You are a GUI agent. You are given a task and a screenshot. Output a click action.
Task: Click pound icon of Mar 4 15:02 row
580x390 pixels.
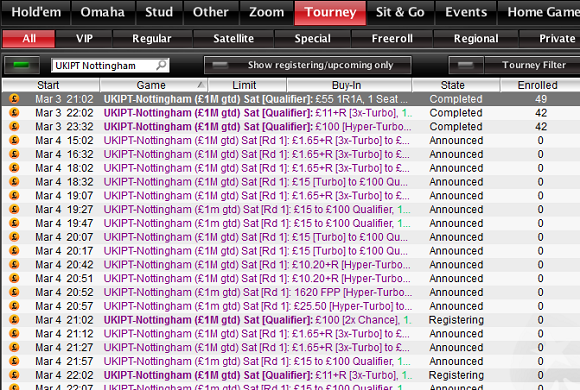(x=14, y=140)
